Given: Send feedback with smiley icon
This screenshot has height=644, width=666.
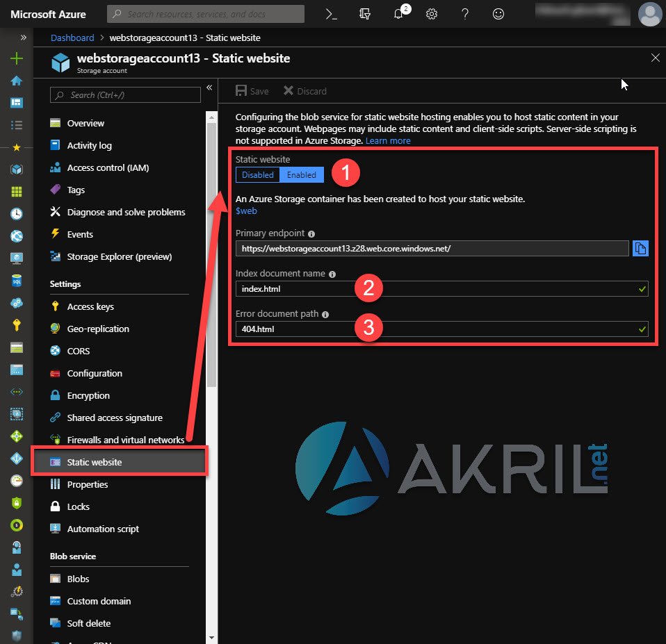Looking at the screenshot, I should coord(498,14).
